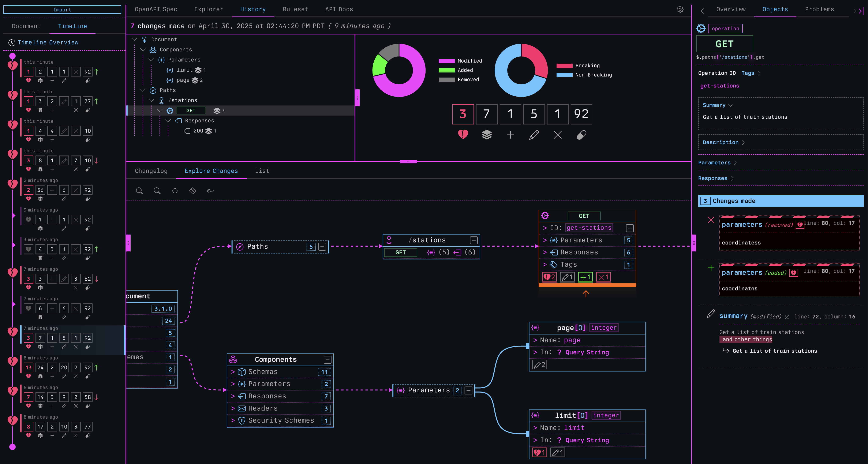Click removed badge X1 on GET node
868x464 pixels.
(x=603, y=277)
